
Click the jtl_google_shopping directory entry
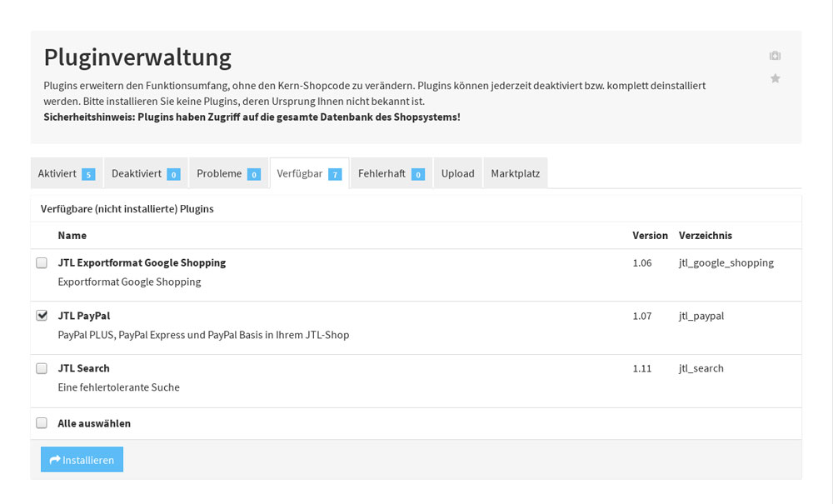click(726, 263)
